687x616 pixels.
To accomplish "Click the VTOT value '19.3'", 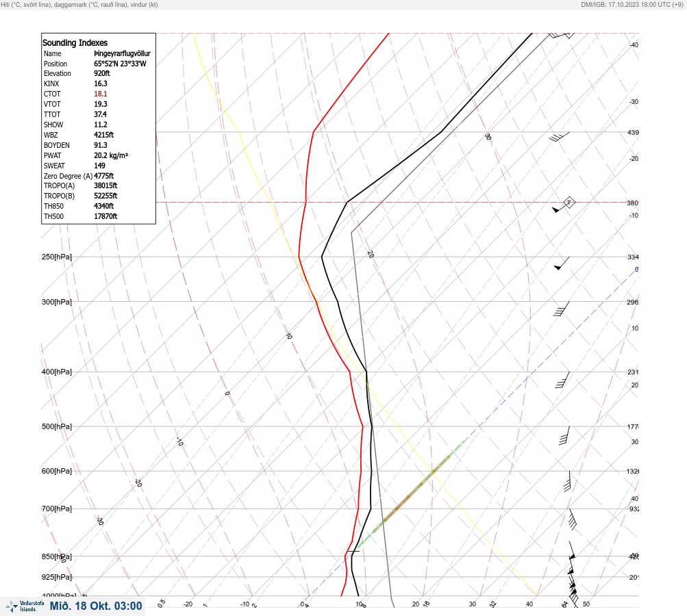I will point(100,104).
